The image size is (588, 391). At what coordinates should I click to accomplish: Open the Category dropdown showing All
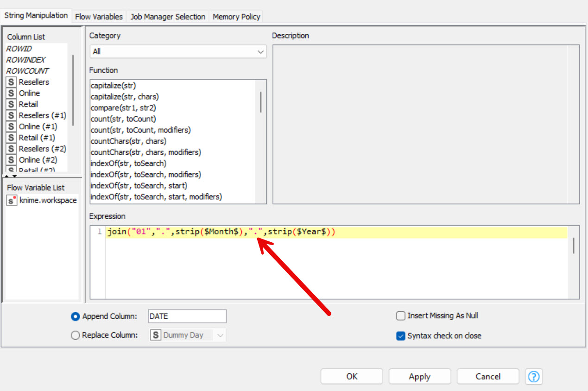point(262,51)
